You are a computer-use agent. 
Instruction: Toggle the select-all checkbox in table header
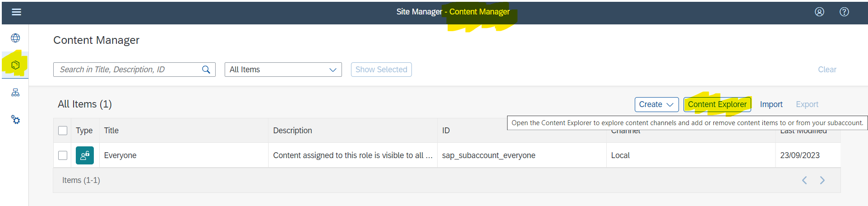pyautogui.click(x=63, y=131)
